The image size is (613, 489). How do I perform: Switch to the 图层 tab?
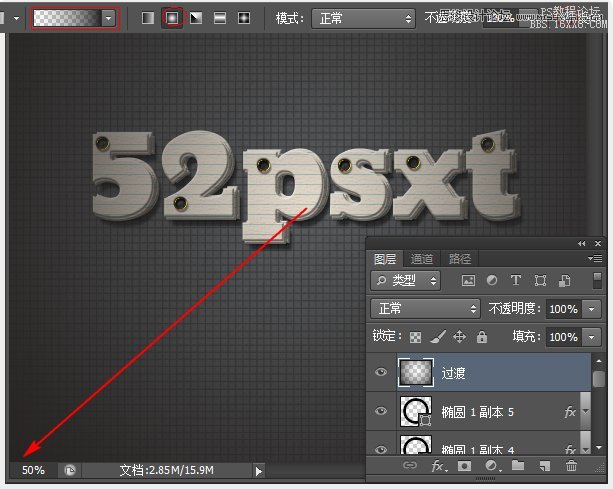tap(385, 259)
